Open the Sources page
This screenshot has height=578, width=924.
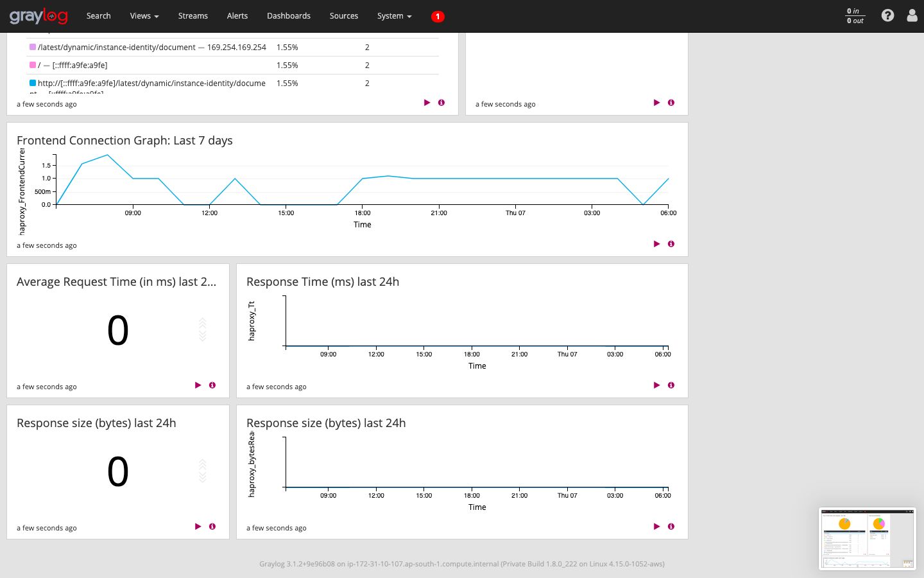tap(344, 16)
